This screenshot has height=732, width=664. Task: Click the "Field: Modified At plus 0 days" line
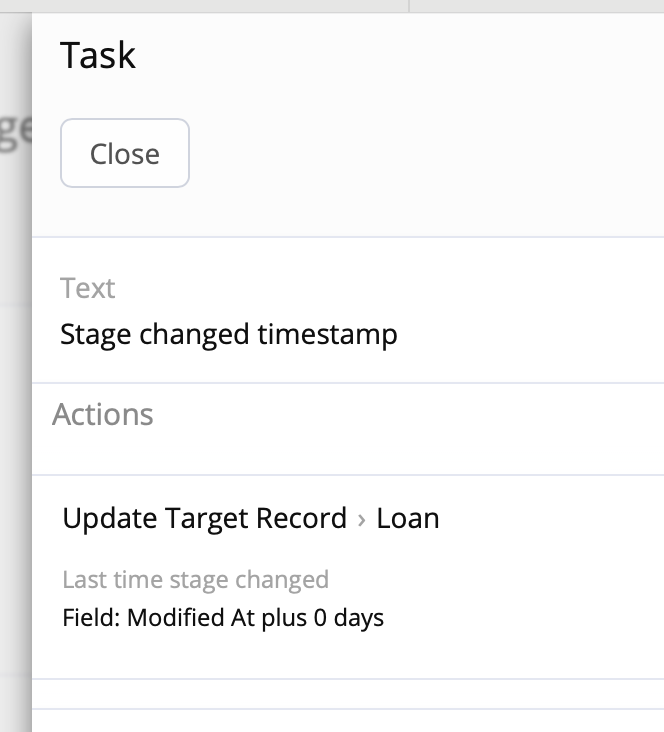click(223, 618)
